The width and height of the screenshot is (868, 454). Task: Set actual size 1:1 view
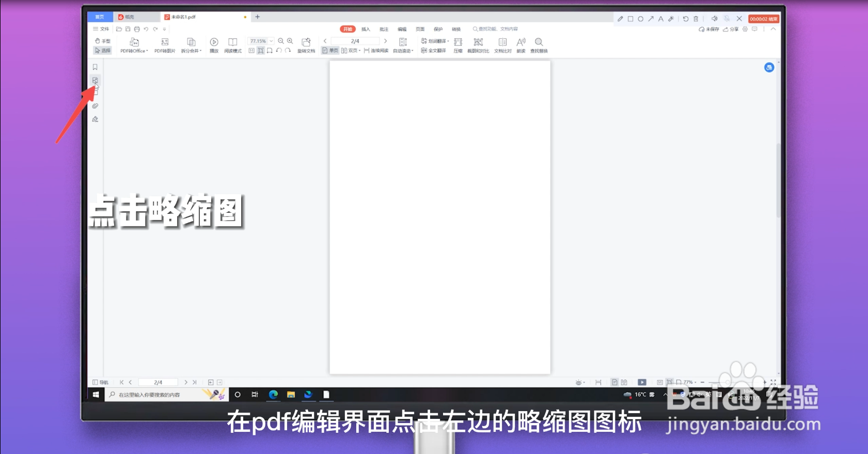coord(251,51)
